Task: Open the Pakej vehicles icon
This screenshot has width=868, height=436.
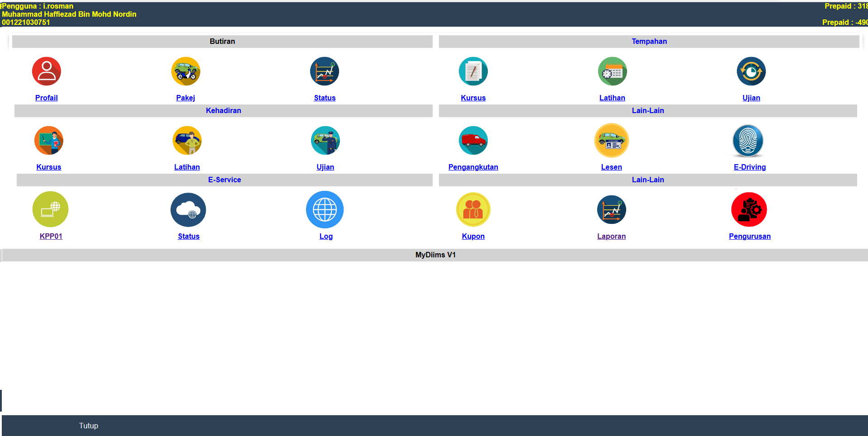Action: [185, 71]
